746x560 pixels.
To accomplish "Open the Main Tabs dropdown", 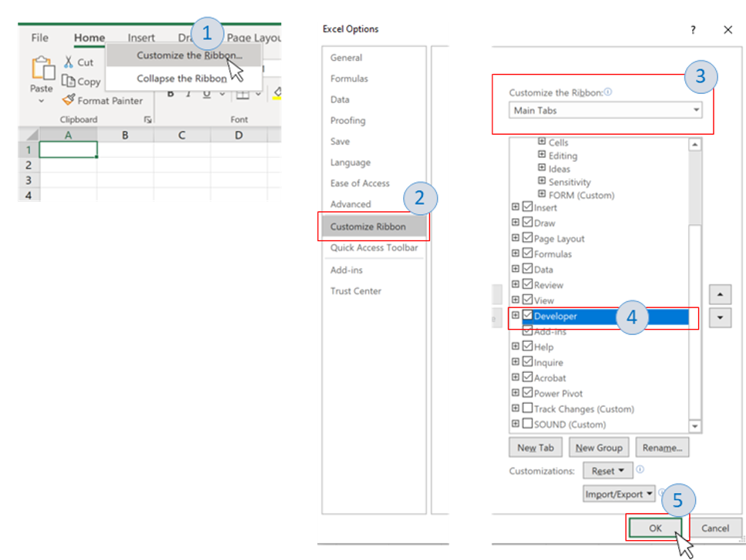I will [x=606, y=110].
